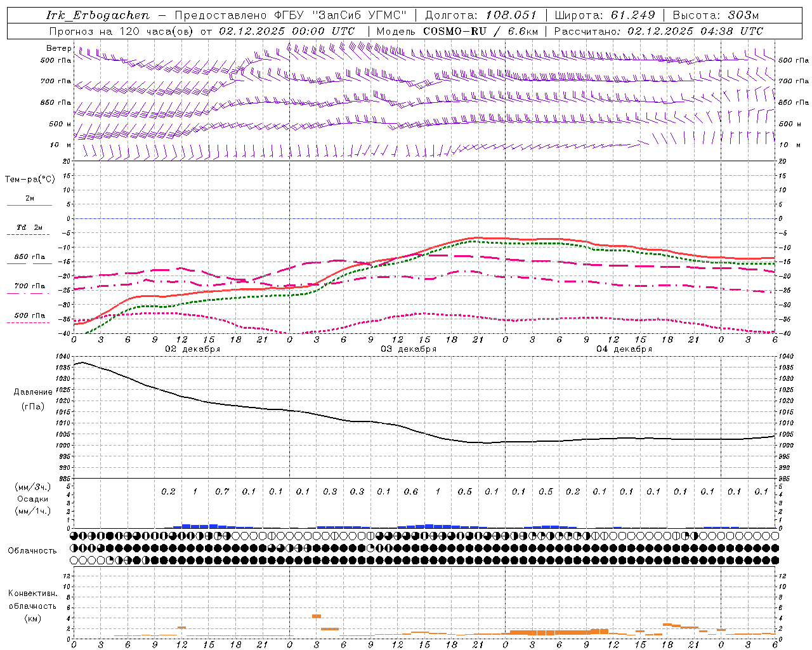This screenshot has width=812, height=650.
Task: Click the dashed sample under 'Td 2м' legend
Action: tap(29, 235)
